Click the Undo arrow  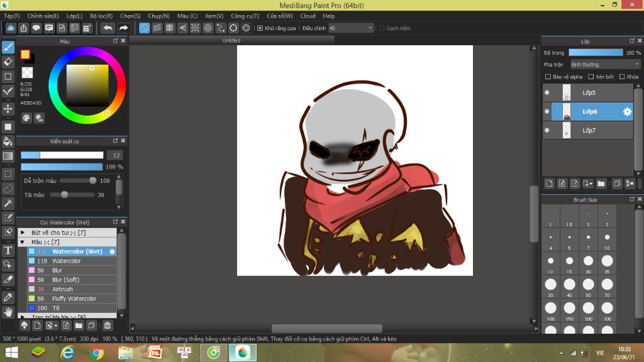[x=108, y=28]
